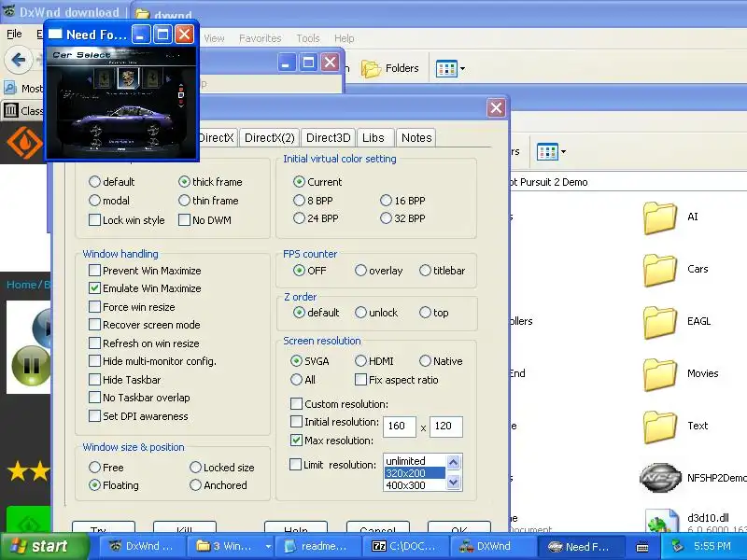Choose 32 BPP color setting
The width and height of the screenshot is (747, 560).
coord(386,218)
